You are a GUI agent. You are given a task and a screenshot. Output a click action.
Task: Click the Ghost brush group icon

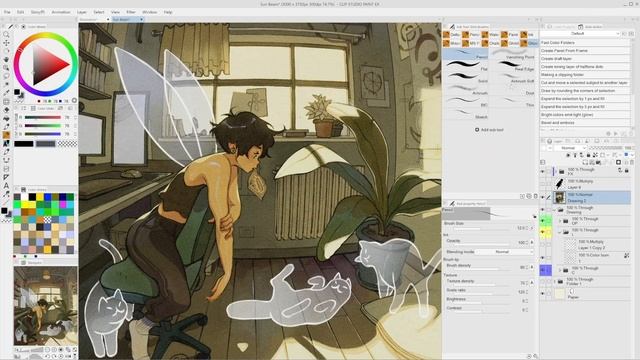504,43
